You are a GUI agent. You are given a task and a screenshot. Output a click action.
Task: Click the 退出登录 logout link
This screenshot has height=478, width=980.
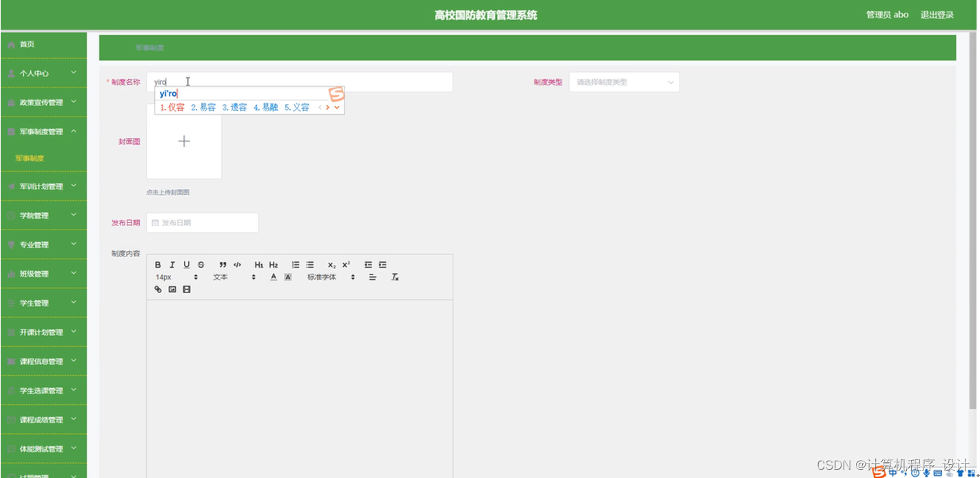937,14
